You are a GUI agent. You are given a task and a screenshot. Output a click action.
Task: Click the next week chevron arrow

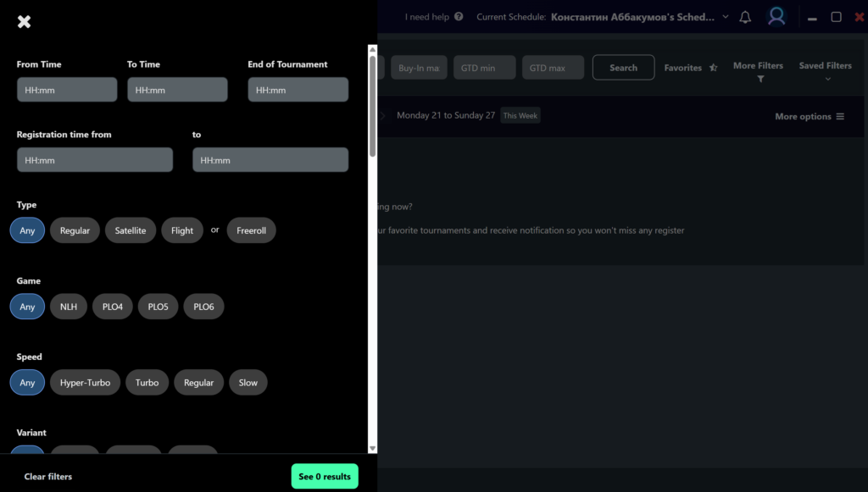pos(382,116)
